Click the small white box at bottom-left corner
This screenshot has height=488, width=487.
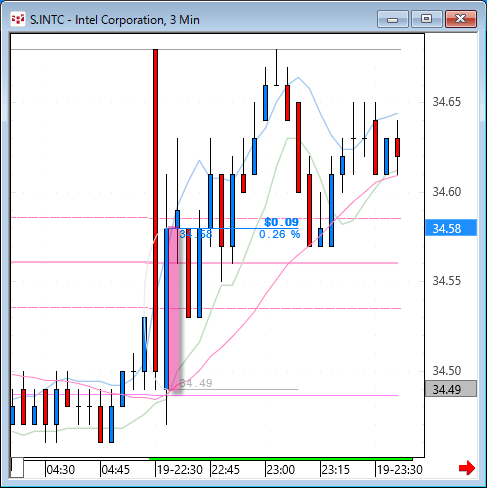click(17, 468)
